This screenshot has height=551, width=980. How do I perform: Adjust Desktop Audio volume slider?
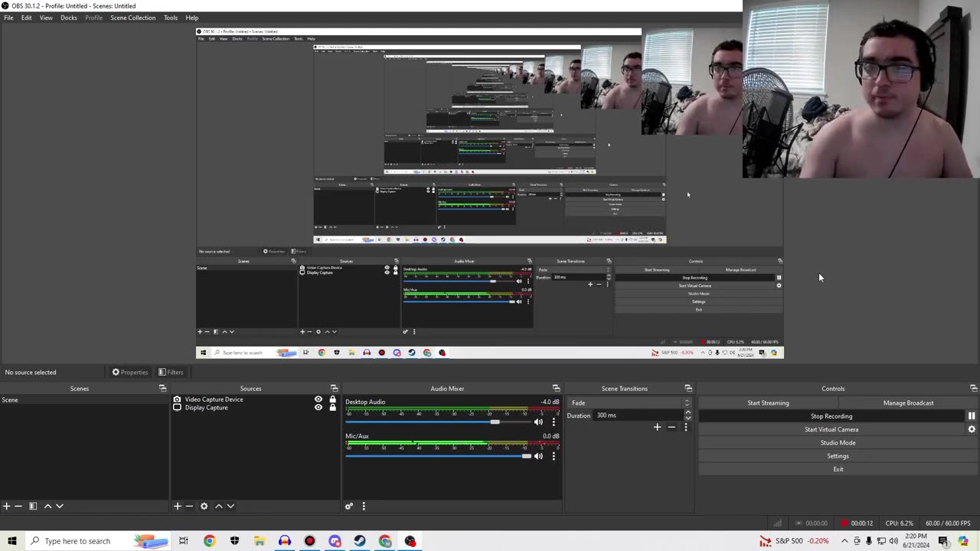(439, 422)
